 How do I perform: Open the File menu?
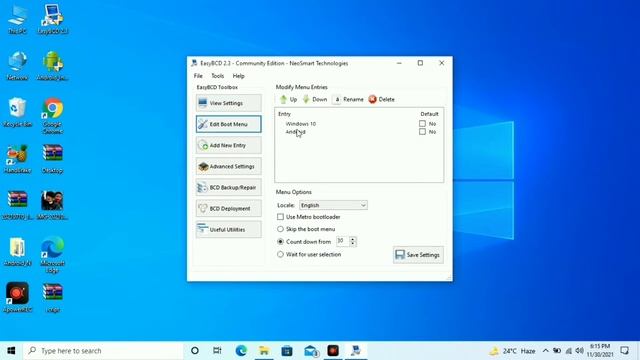coord(198,76)
